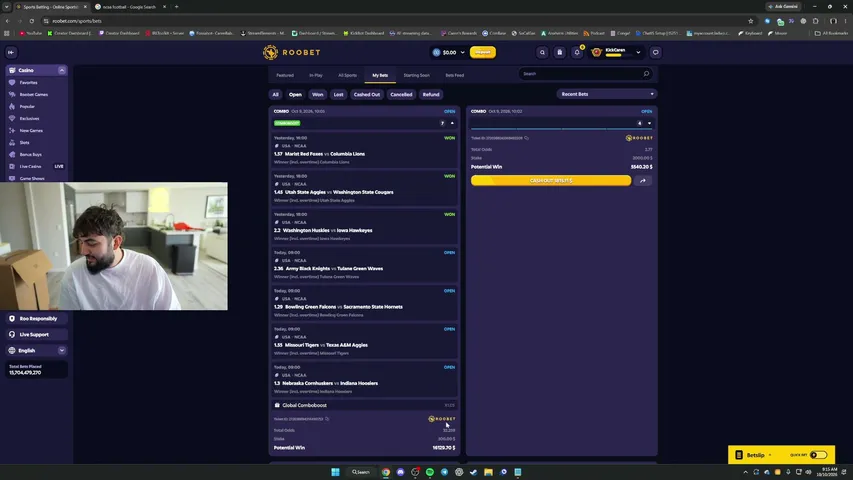Switch to the Featured tab
The height and width of the screenshot is (480, 853).
point(285,75)
